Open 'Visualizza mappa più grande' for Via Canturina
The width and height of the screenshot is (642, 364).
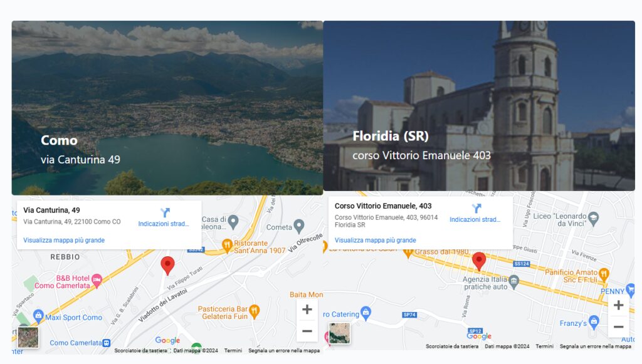point(64,240)
